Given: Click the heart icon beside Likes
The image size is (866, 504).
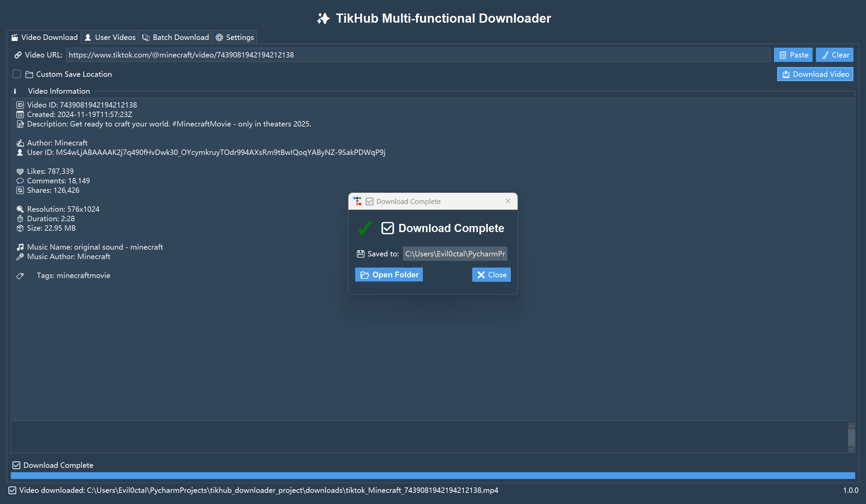Looking at the screenshot, I should pos(20,171).
